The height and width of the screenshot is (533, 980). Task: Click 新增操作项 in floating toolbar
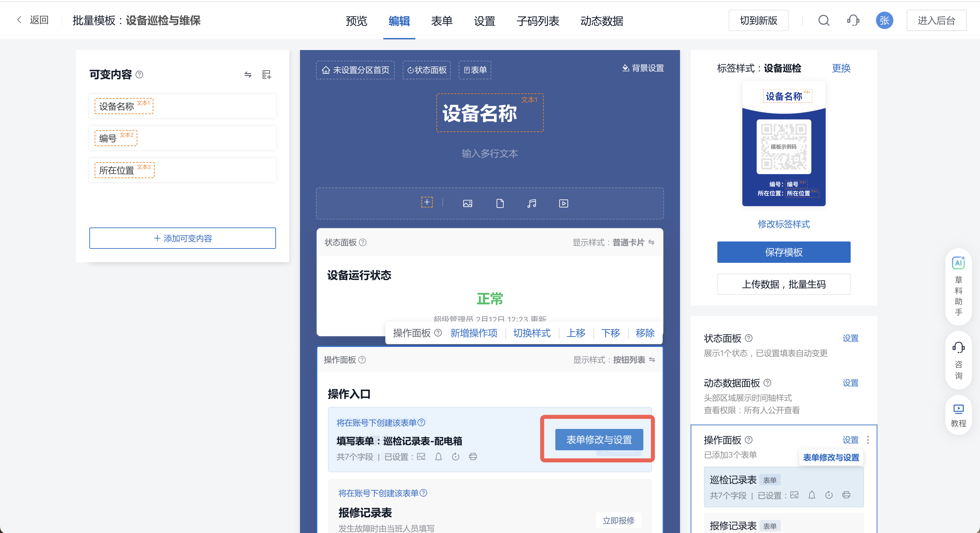(x=474, y=333)
